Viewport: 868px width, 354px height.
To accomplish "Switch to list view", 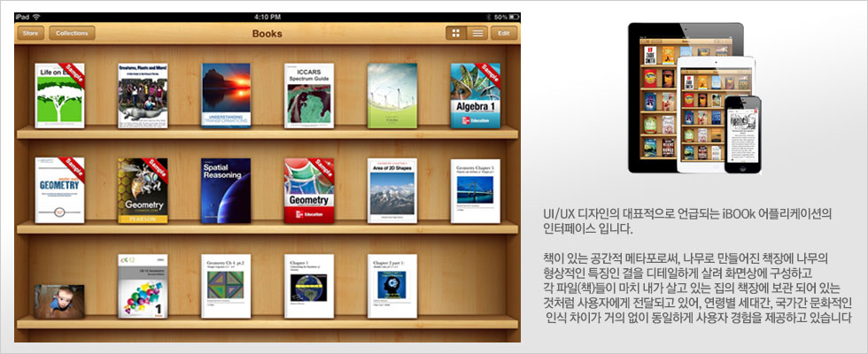I will coord(477,34).
